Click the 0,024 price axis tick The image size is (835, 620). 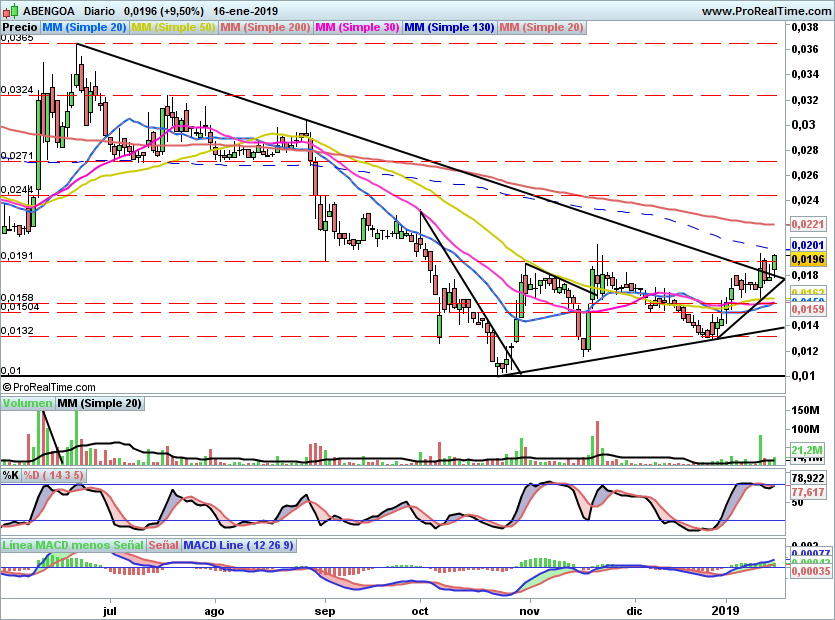pos(805,200)
